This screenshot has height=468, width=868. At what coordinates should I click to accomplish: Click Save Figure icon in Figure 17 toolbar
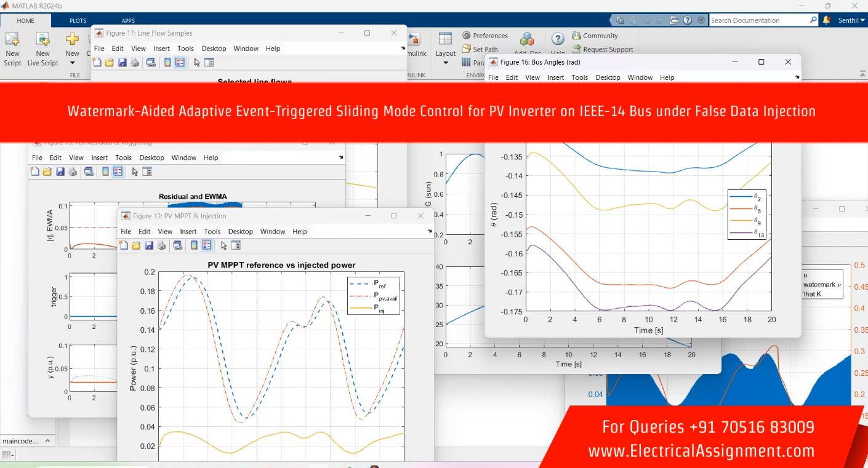[122, 63]
